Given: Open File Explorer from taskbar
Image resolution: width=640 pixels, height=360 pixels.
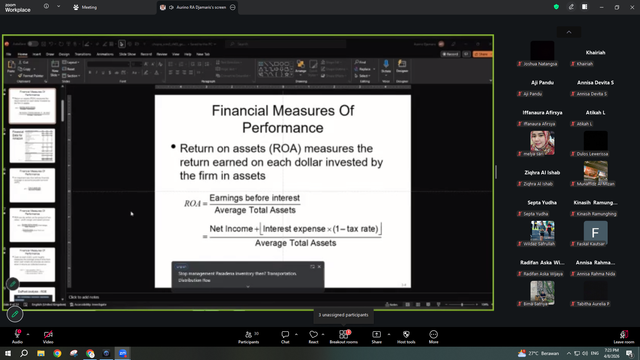Looking at the screenshot, I should coord(41,353).
